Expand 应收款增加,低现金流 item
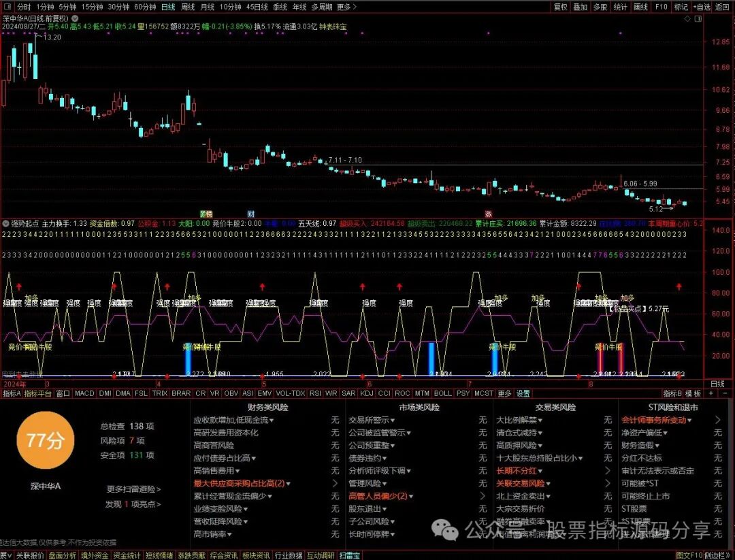This screenshot has height=560, width=735. tap(233, 421)
